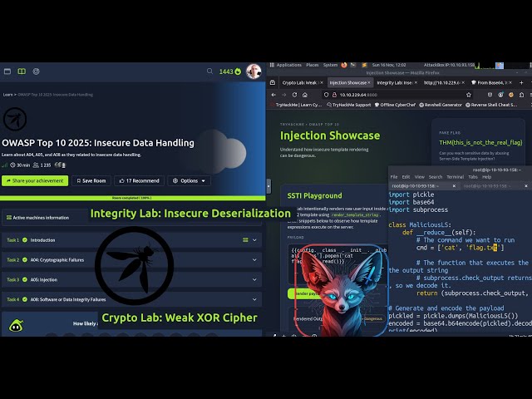This screenshot has width=532, height=399.
Task: Switch to From Base64 CyberChef tab
Action: pos(492,83)
